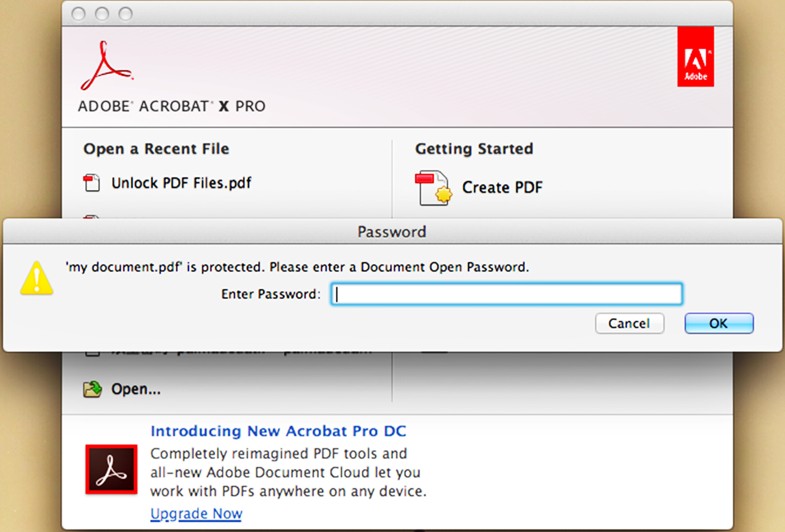Click inside the Enter Password field
This screenshot has width=785, height=532.
pos(505,294)
